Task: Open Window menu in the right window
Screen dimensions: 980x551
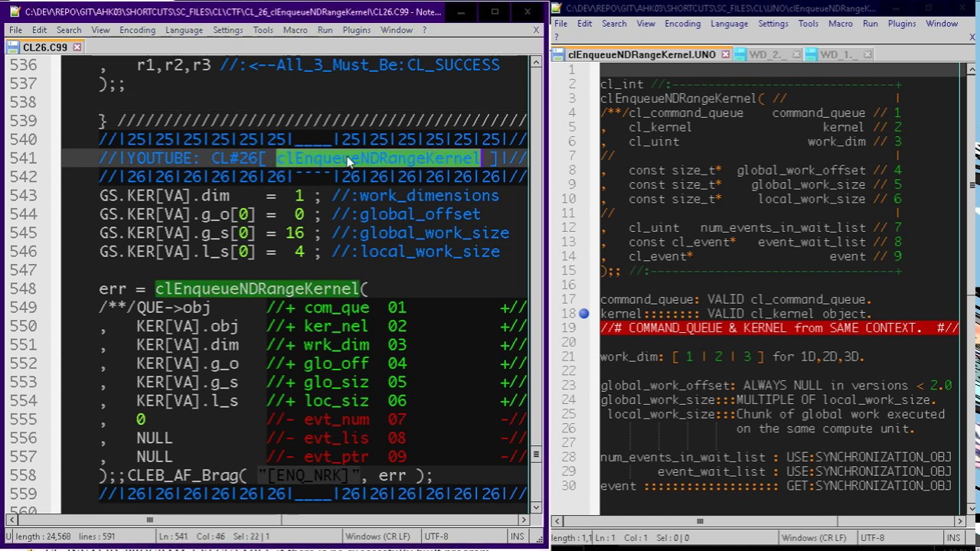Action: pos(942,24)
